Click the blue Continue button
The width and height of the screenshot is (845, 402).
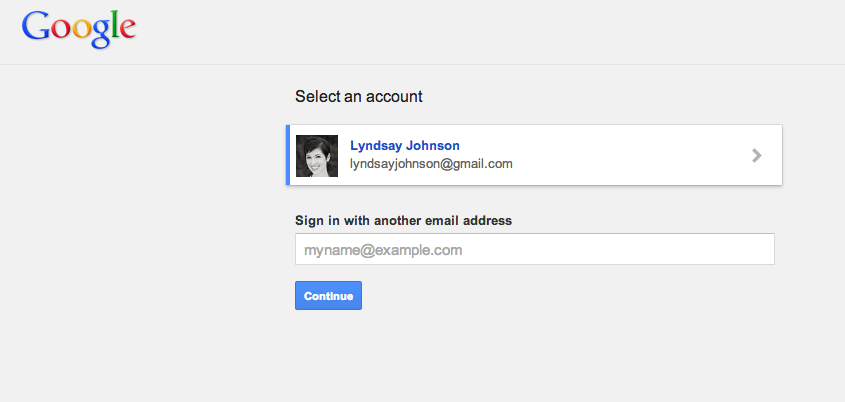(x=328, y=295)
